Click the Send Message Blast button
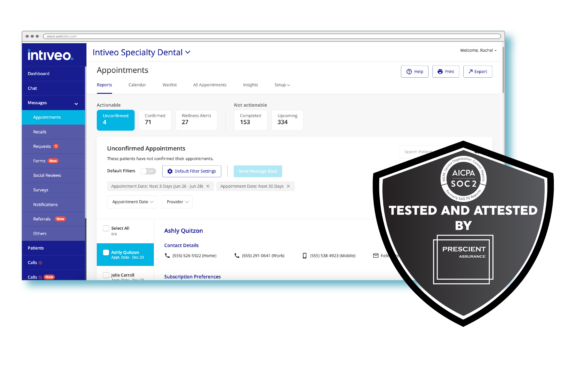588x368 pixels. (x=258, y=171)
